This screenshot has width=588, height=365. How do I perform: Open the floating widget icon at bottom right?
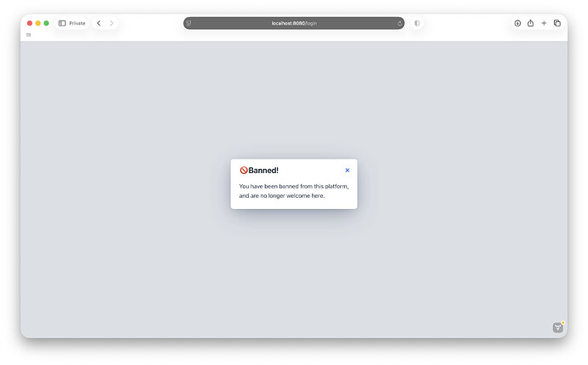point(558,327)
